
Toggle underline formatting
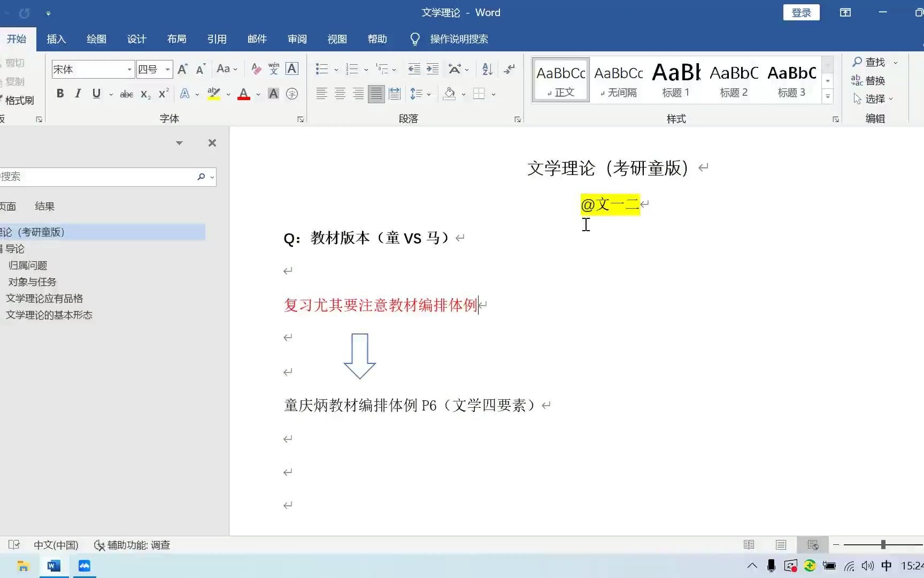[96, 94]
